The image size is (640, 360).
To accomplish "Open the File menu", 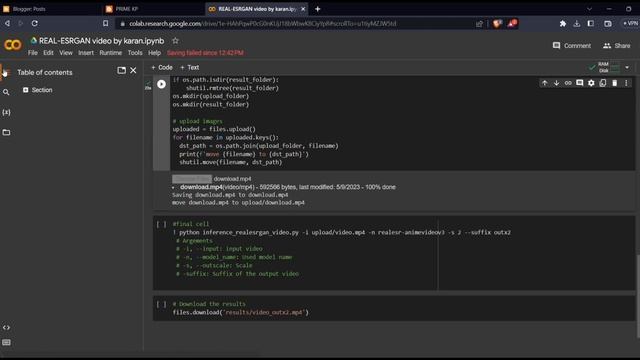I will coord(33,53).
